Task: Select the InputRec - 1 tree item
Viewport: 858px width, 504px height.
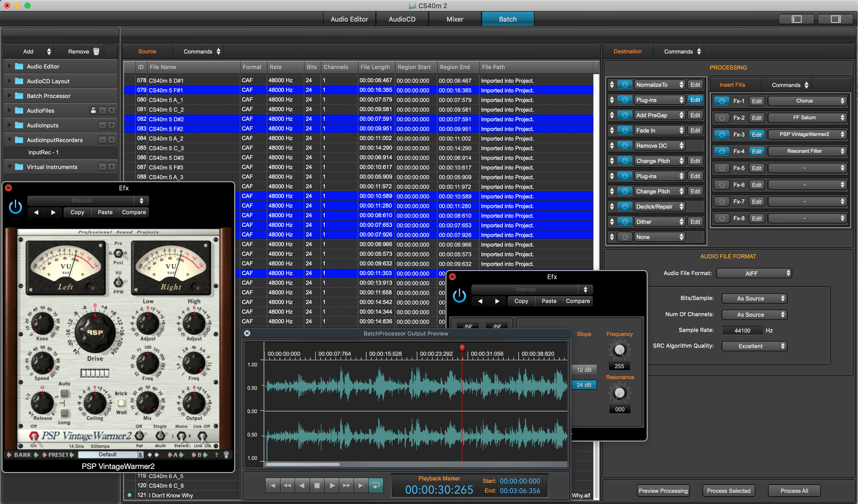Action: [44, 152]
